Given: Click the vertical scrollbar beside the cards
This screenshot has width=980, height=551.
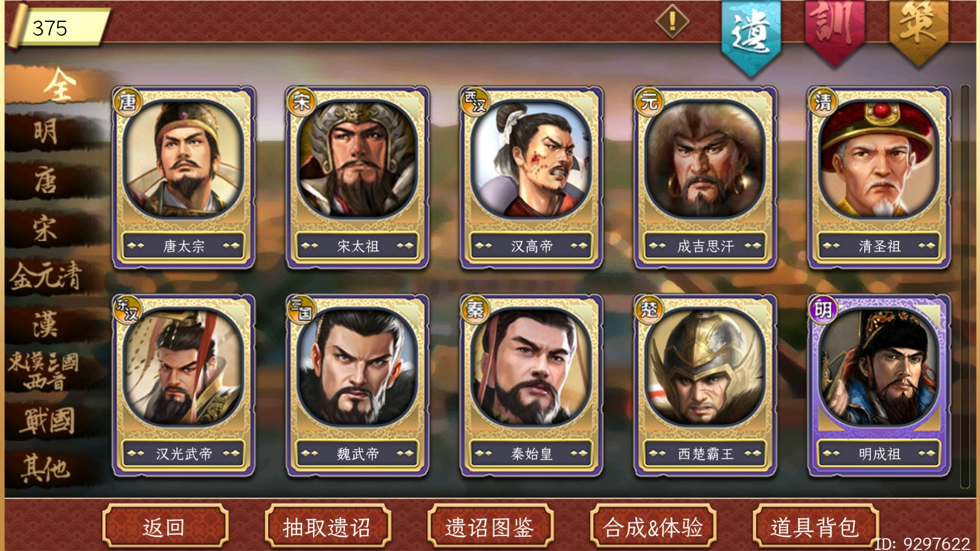Looking at the screenshot, I should click(965, 286).
